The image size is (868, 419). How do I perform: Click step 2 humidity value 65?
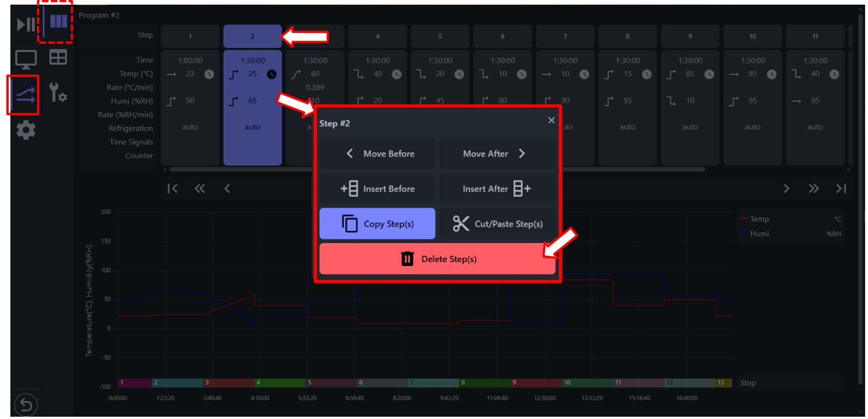252,100
